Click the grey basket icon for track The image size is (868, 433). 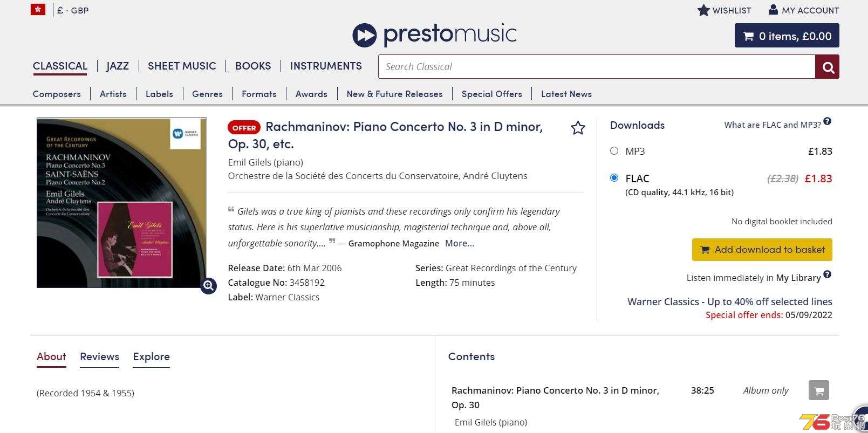(x=818, y=390)
